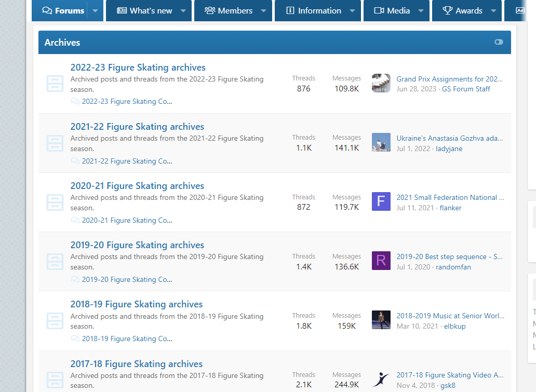The width and height of the screenshot is (536, 392).
Task: Open GS Forum Staff avatar thumbnail
Action: click(x=381, y=83)
